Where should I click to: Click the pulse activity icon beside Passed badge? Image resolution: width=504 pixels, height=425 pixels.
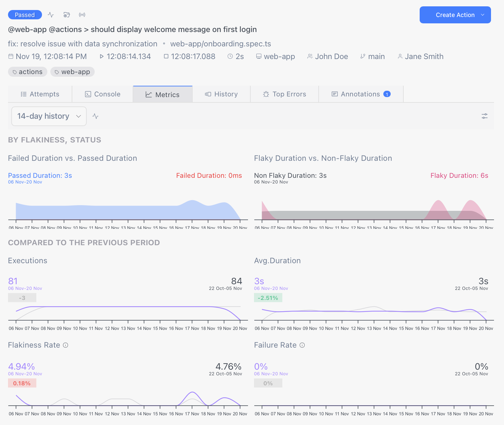click(51, 15)
